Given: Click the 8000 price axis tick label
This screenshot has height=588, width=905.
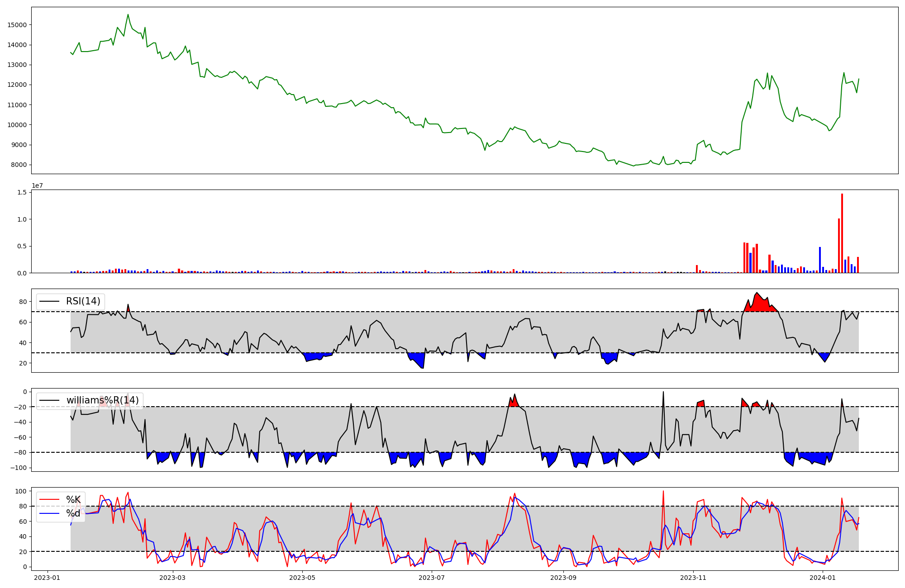Looking at the screenshot, I should click(x=19, y=165).
